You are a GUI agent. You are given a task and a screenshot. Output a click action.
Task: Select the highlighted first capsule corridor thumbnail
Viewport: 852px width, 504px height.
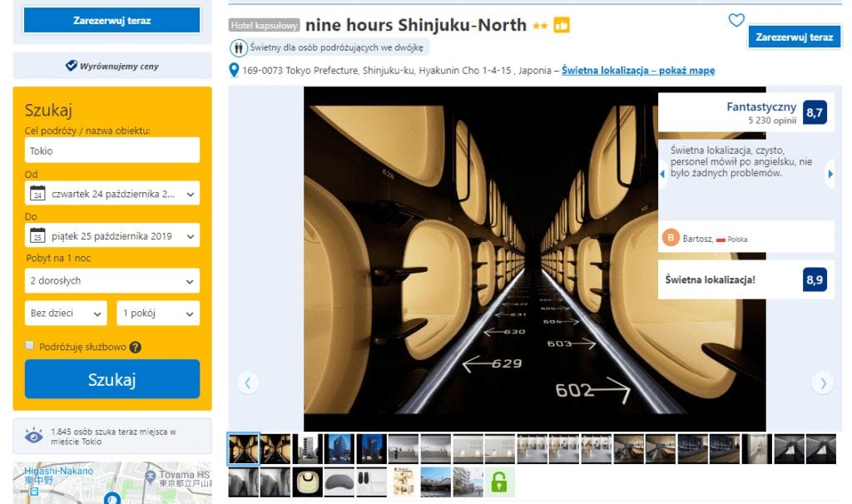pyautogui.click(x=244, y=449)
